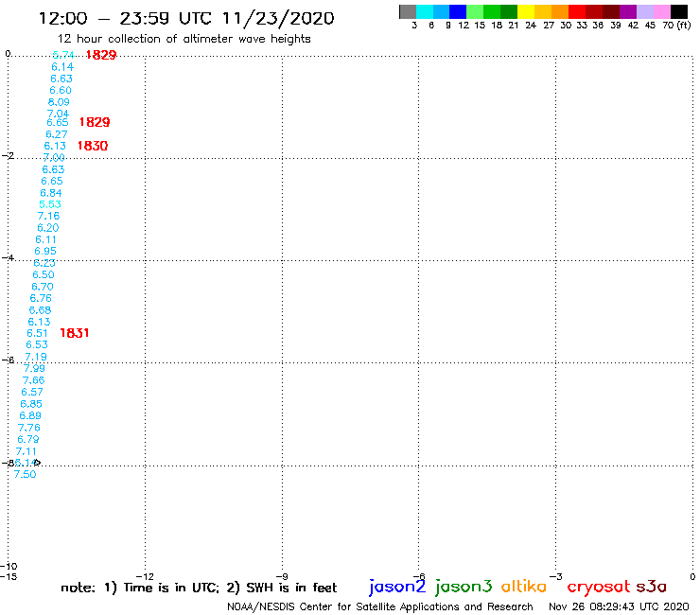Click the -10 latitude axis label
The width and height of the screenshot is (700, 615).
point(9,567)
